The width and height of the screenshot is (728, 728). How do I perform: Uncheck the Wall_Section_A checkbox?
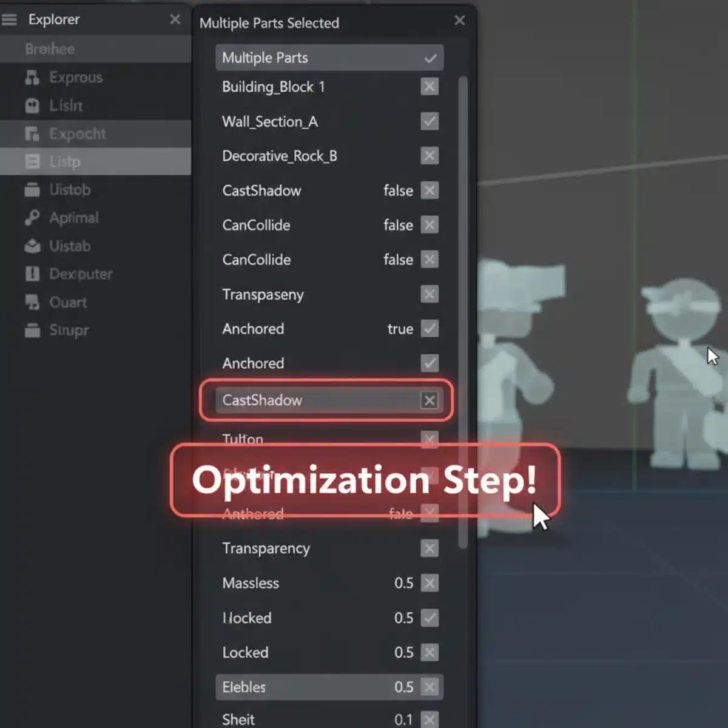[x=430, y=121]
